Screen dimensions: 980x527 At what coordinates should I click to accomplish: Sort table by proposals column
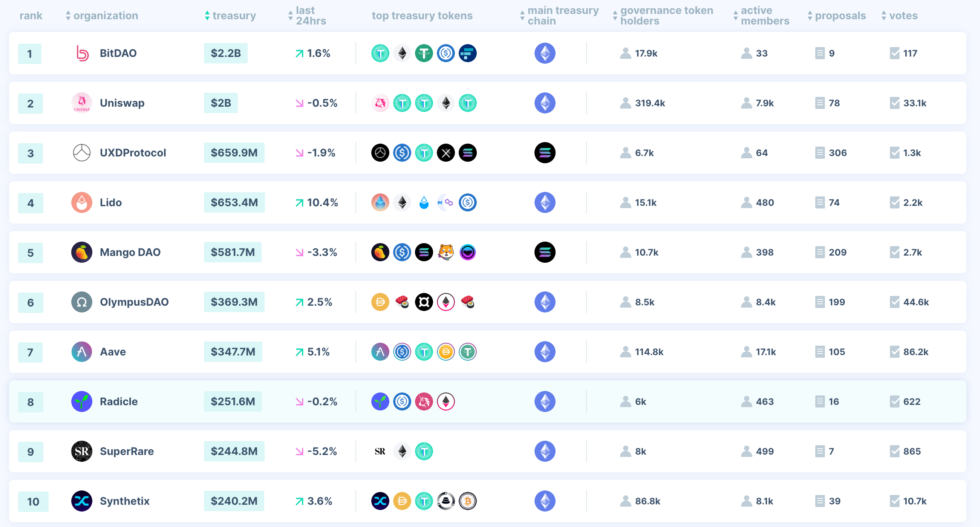(836, 15)
